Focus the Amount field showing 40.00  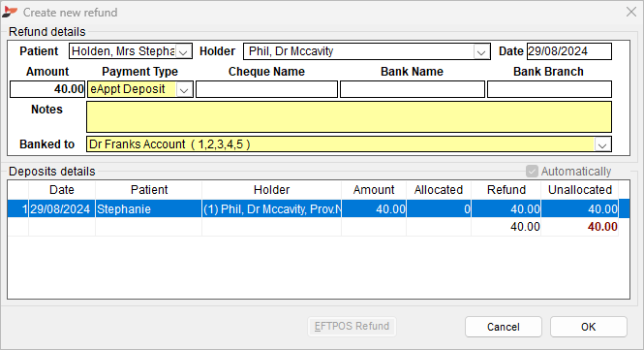click(x=47, y=89)
